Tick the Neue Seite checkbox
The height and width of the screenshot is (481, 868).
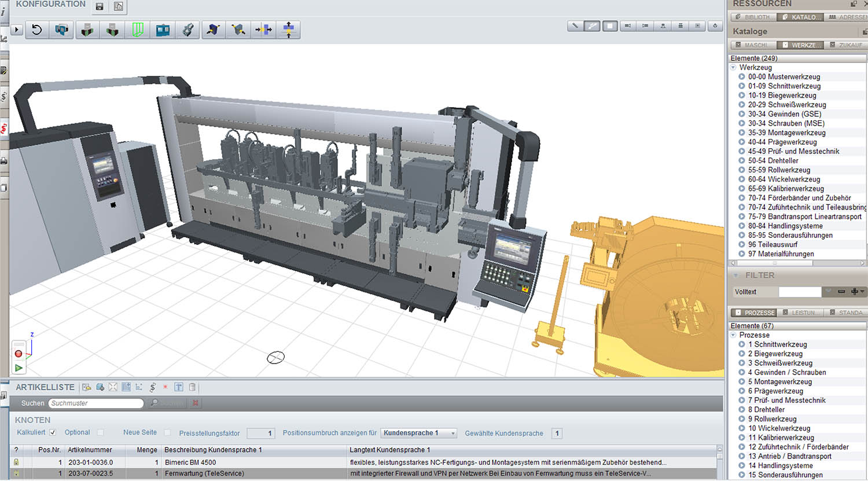(167, 432)
